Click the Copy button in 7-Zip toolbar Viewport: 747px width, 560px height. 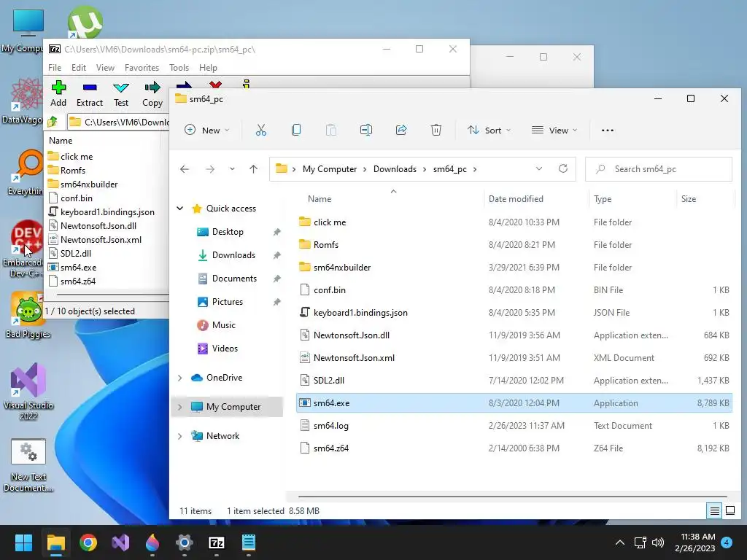coord(152,94)
